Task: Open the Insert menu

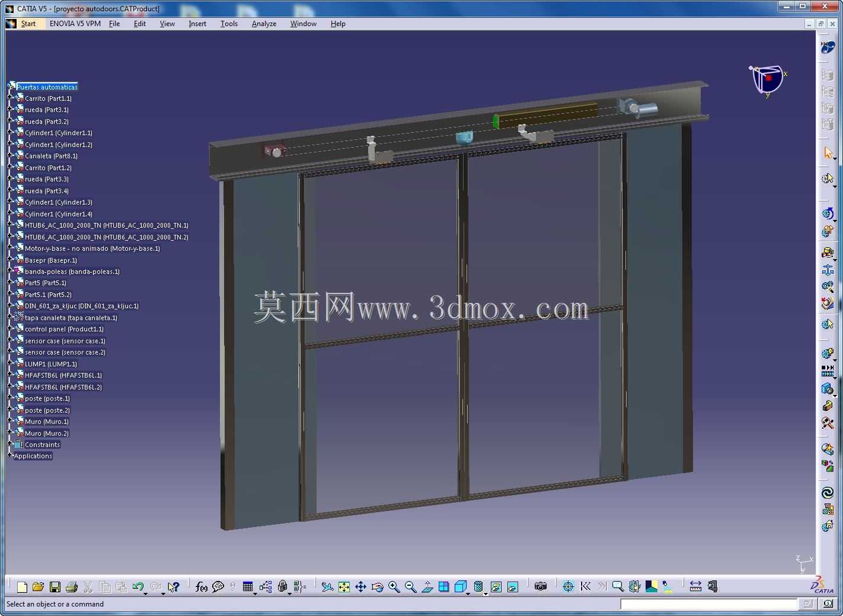Action: click(x=197, y=24)
